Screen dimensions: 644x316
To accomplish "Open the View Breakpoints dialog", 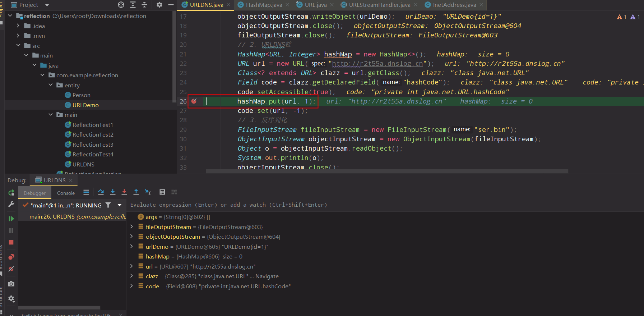I will [x=11, y=257].
